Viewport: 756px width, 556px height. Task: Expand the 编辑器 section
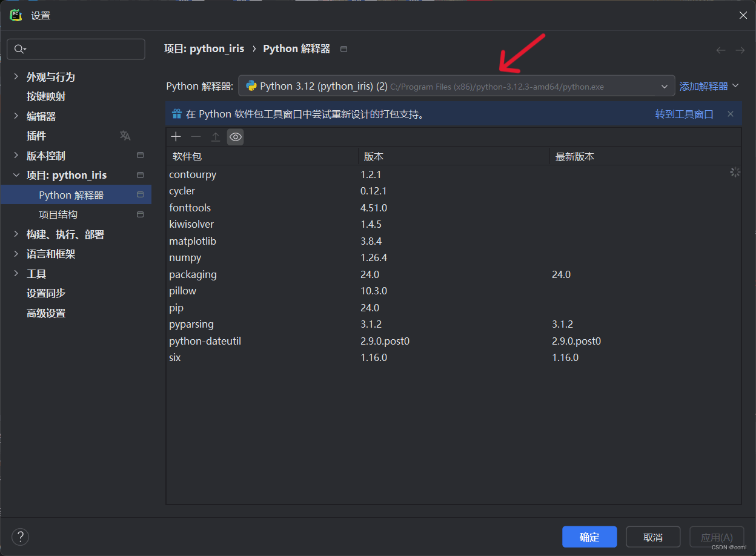click(x=16, y=116)
